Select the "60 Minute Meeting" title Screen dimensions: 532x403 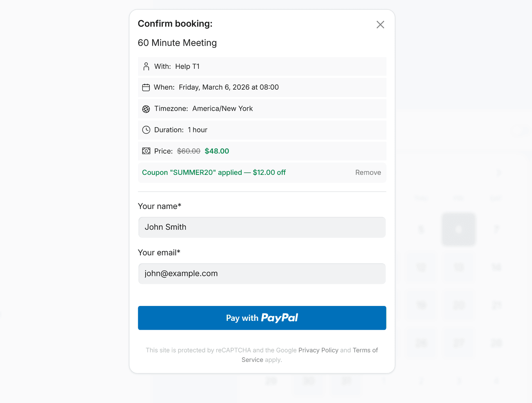pyautogui.click(x=177, y=43)
